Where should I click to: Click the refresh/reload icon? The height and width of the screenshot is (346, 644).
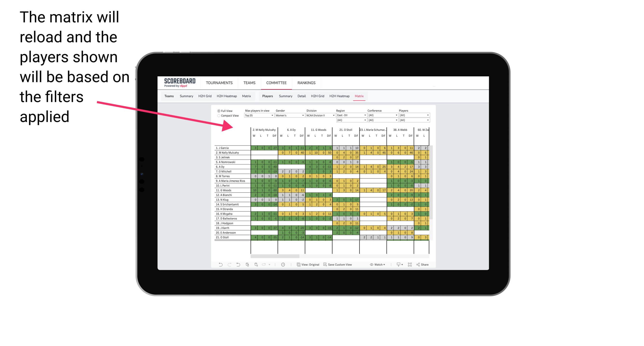tap(247, 266)
